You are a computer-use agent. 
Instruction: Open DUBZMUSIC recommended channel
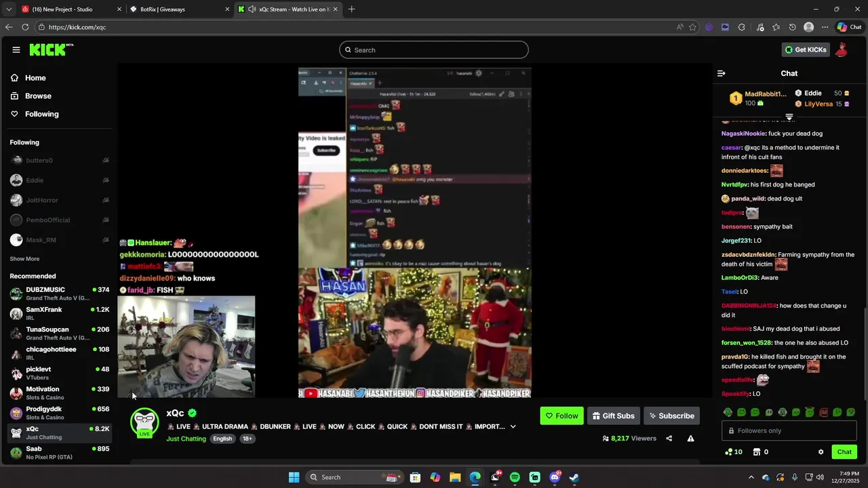coord(60,293)
